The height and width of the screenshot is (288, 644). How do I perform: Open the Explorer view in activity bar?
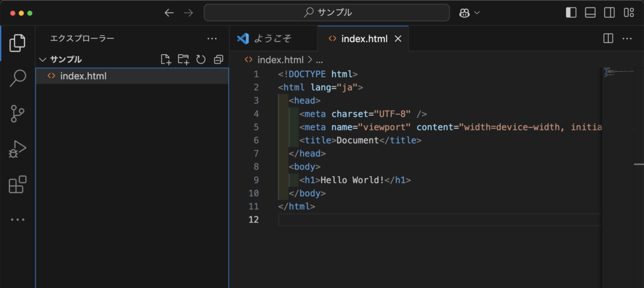click(17, 43)
